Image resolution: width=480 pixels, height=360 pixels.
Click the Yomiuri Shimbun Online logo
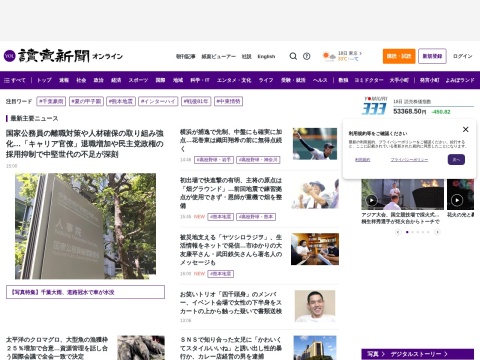coord(63,56)
